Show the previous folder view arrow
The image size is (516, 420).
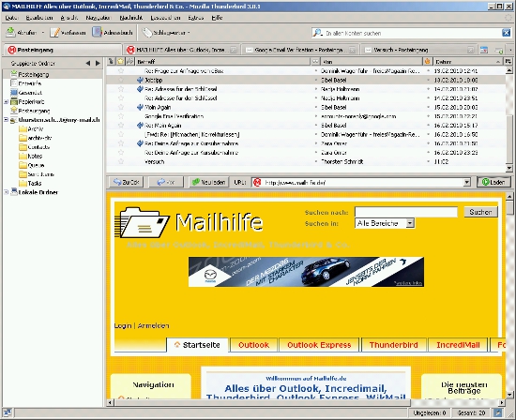(x=88, y=63)
